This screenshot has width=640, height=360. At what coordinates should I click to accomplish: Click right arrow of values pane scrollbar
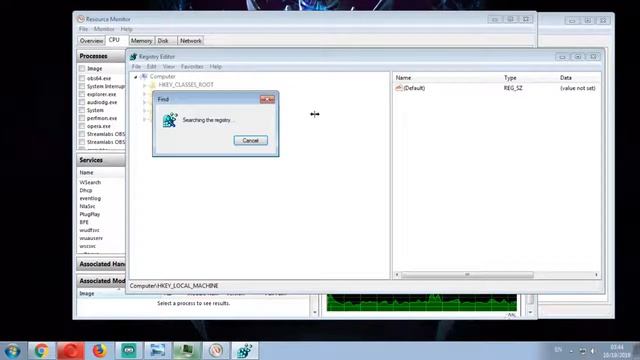[x=596, y=275]
